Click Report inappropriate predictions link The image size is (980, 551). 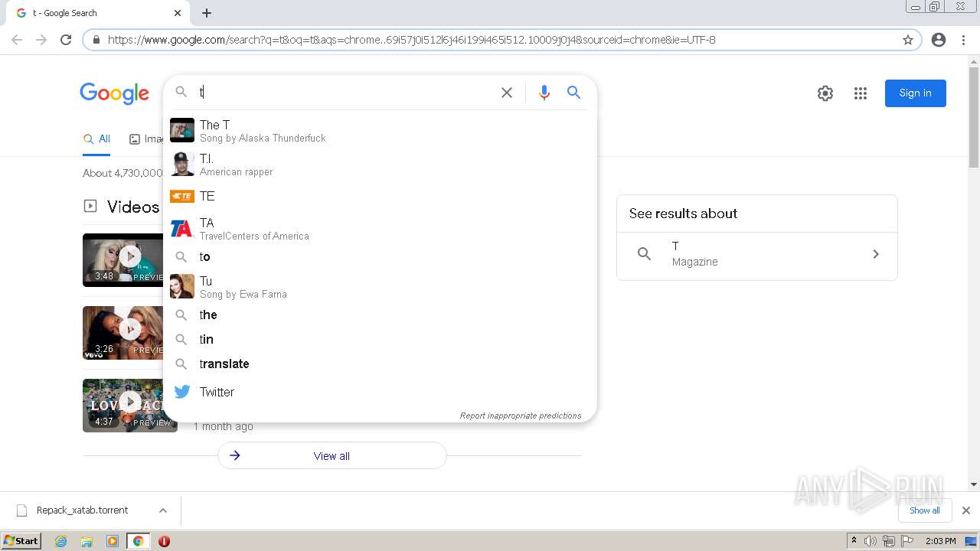[x=521, y=416]
